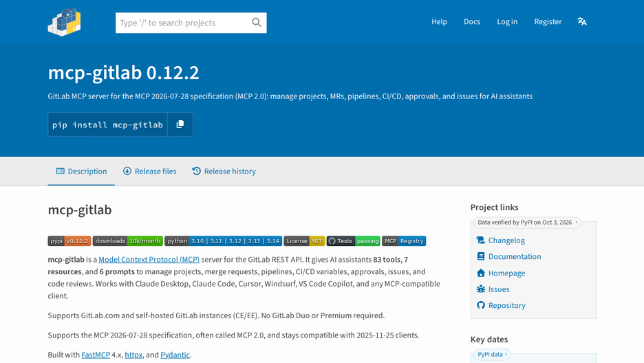Click the python versions badge
This screenshot has width=644, height=363.
[x=224, y=241]
